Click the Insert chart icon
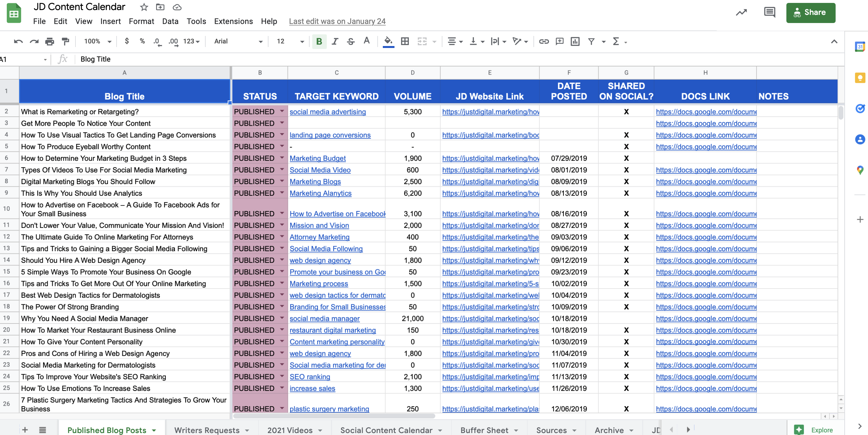 (575, 41)
